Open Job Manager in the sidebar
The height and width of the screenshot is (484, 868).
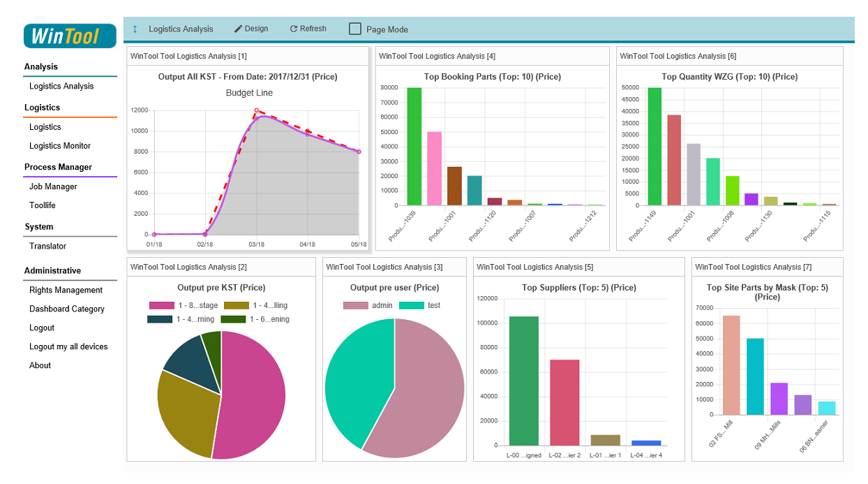click(x=53, y=186)
